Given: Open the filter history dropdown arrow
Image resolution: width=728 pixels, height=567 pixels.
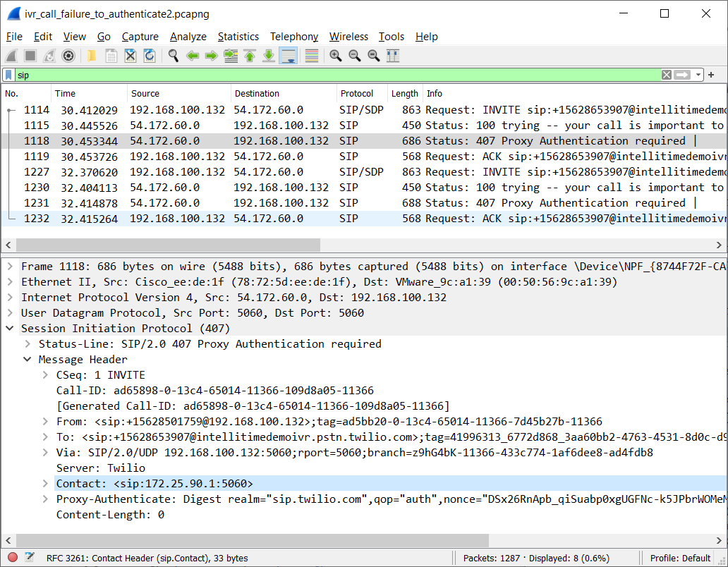Looking at the screenshot, I should point(698,75).
